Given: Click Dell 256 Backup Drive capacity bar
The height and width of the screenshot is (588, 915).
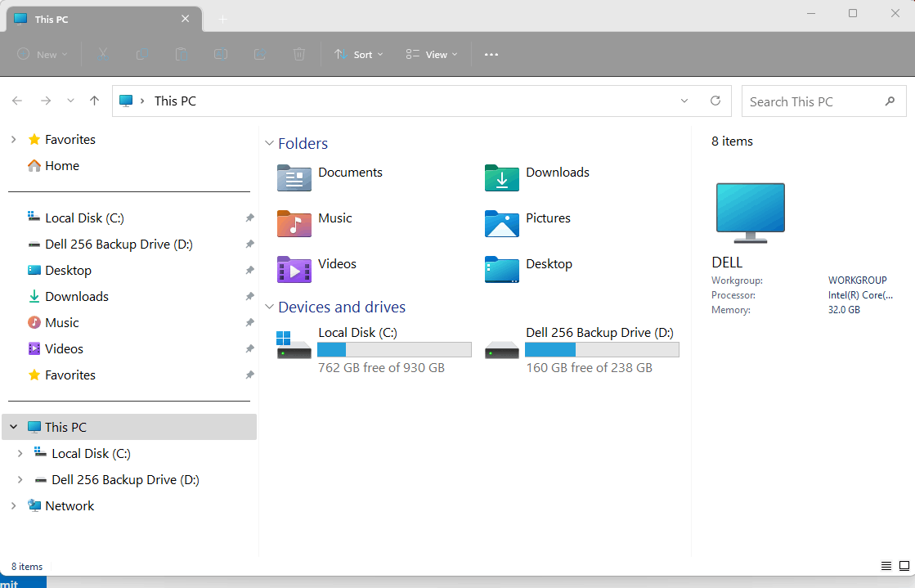Looking at the screenshot, I should (602, 350).
